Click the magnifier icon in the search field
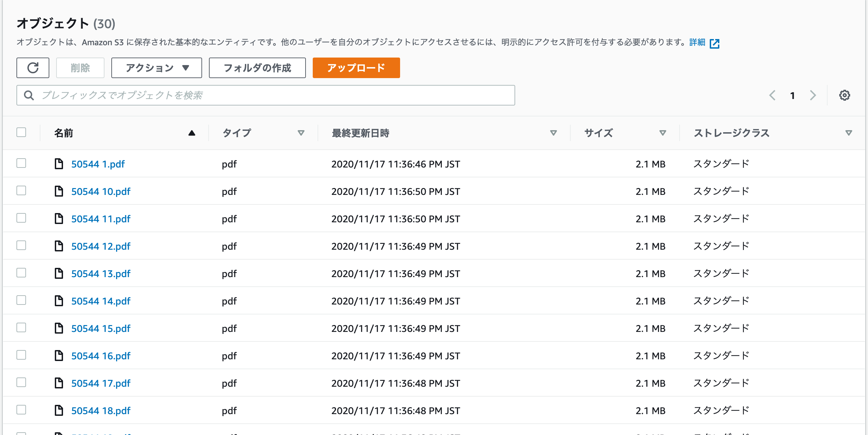868x435 pixels. [x=29, y=95]
